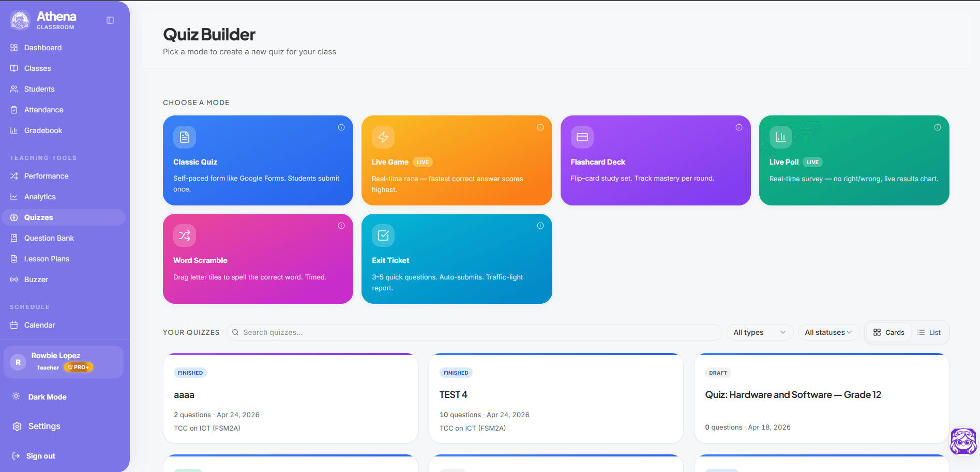
Task: Click the DRAFT badge on Hardware quiz
Action: (718, 373)
